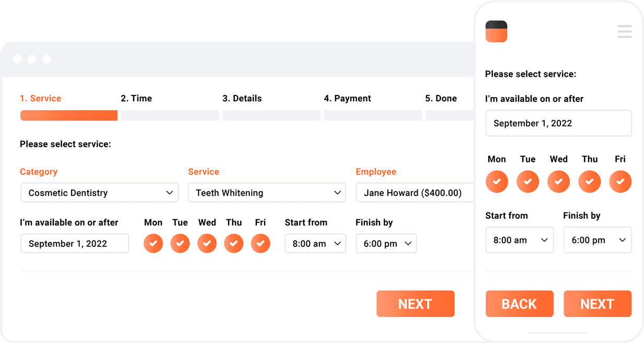
Task: Switch to the 4. Payment step
Action: click(x=347, y=98)
